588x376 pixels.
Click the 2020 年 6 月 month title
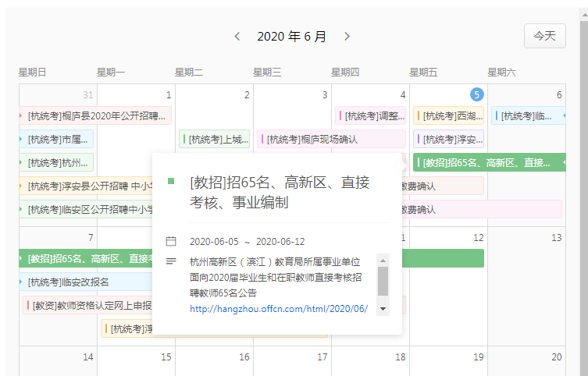(292, 36)
